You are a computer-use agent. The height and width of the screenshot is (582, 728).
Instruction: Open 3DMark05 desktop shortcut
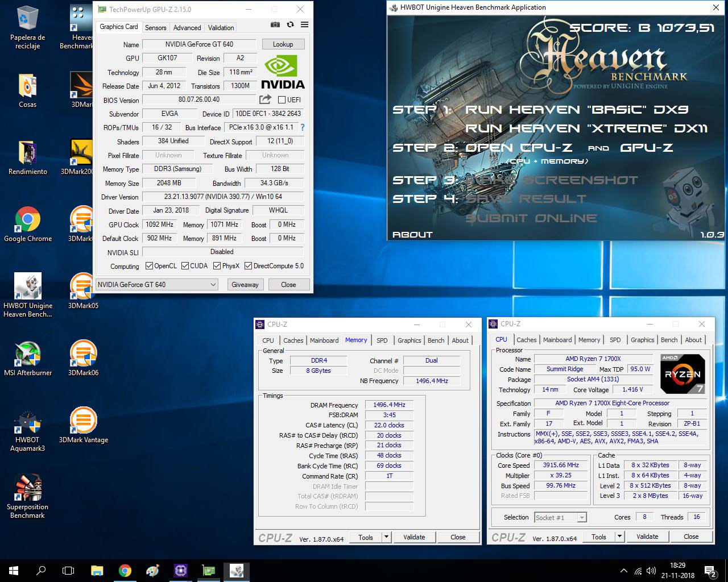pyautogui.click(x=83, y=292)
